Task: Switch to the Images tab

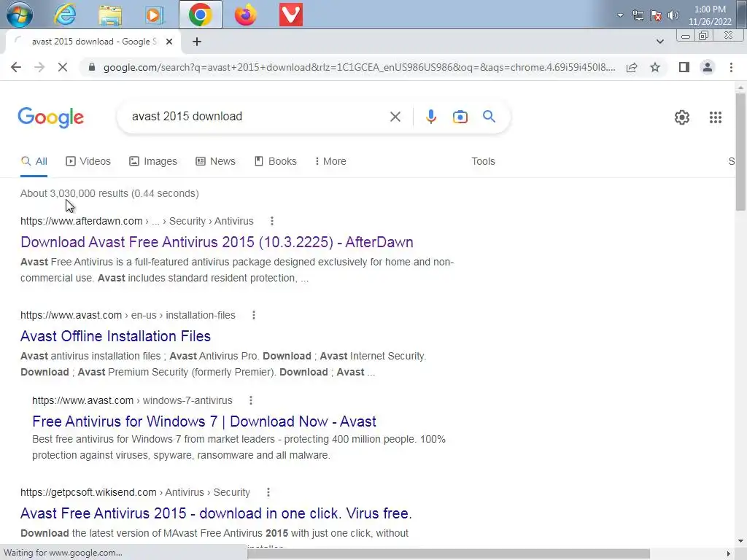Action: point(153,161)
